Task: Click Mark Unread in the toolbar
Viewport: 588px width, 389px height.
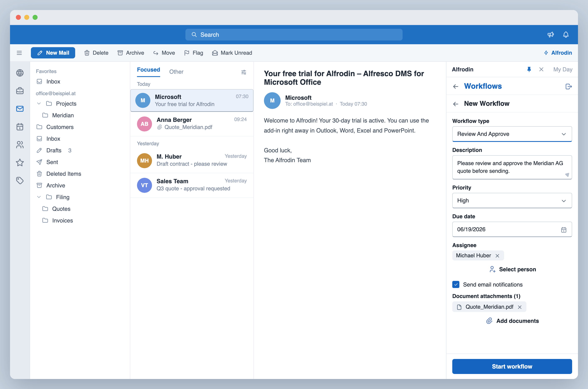Action: (x=232, y=53)
